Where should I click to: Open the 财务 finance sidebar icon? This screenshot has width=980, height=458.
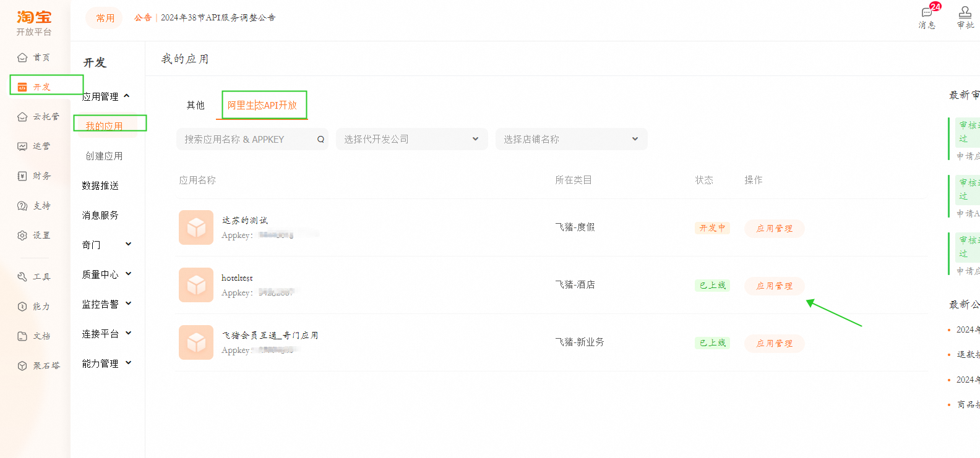pos(22,176)
